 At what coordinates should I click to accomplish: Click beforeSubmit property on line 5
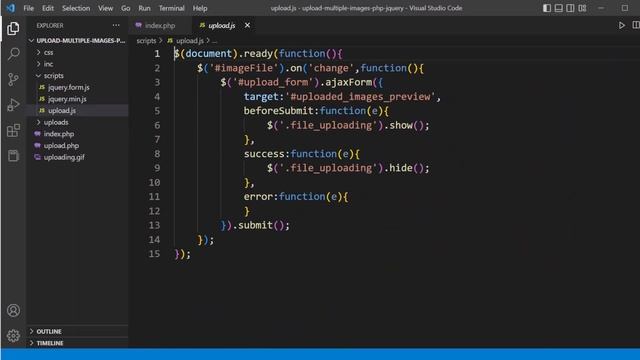278,111
